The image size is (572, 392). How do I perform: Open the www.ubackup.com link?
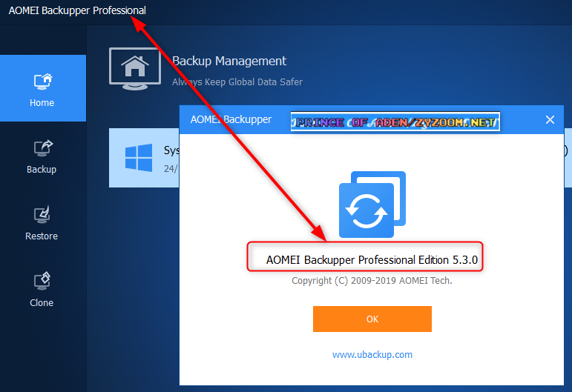372,354
